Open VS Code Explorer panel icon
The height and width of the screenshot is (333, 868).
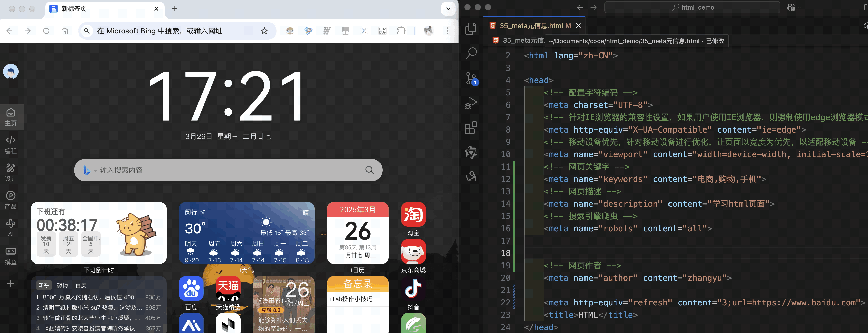(471, 29)
